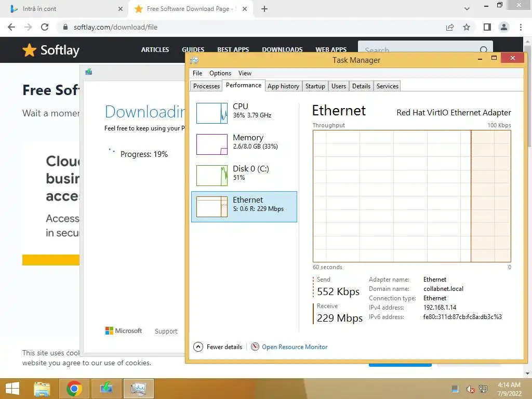Switch to the Startup tab
532x399 pixels.
[315, 86]
